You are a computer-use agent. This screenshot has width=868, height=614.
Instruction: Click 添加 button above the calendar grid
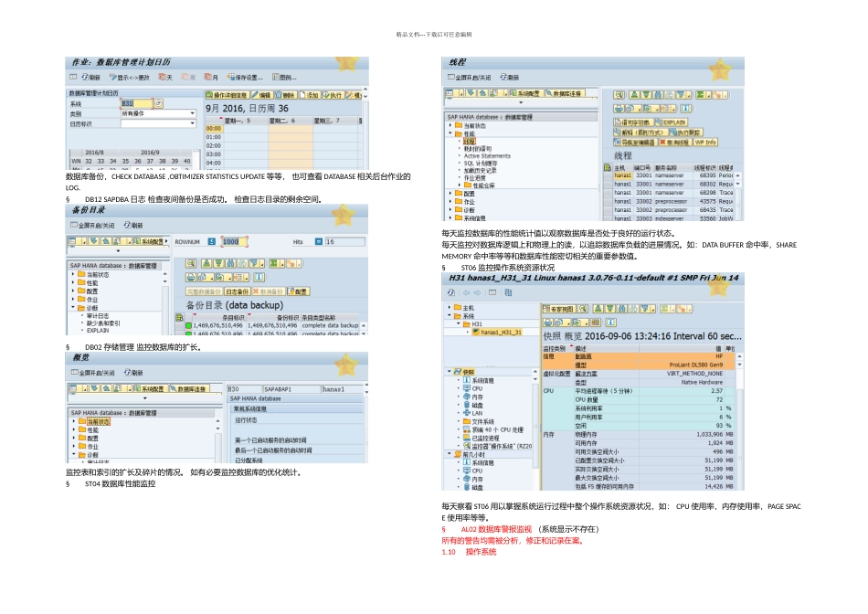point(309,95)
